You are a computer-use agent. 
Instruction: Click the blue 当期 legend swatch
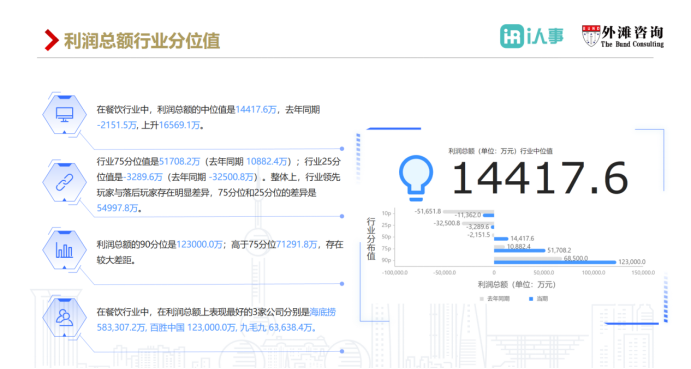(x=531, y=299)
